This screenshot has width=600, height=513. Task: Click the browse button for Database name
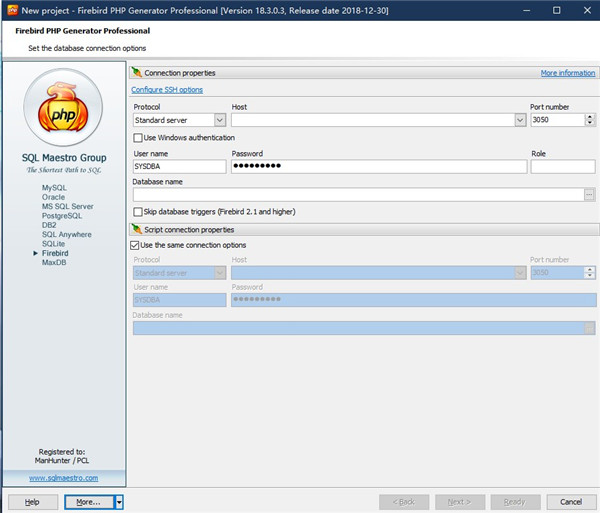click(x=589, y=195)
